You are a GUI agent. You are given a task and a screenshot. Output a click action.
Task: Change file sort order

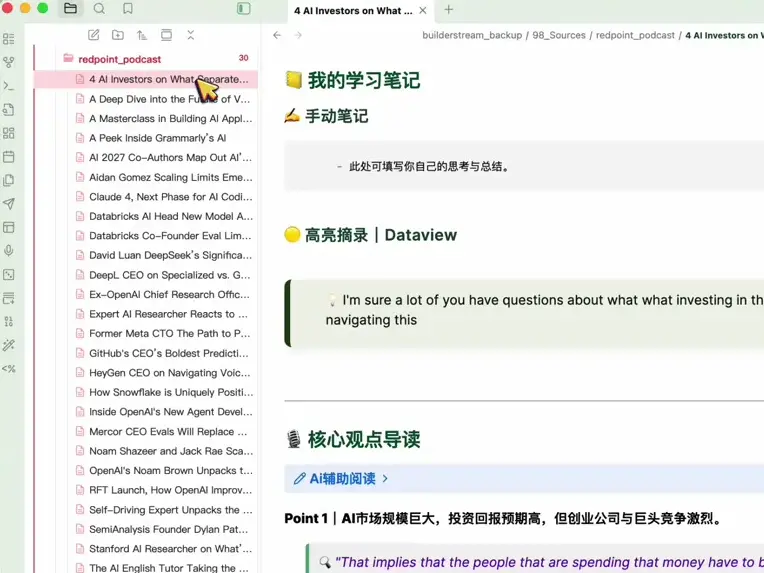(142, 35)
